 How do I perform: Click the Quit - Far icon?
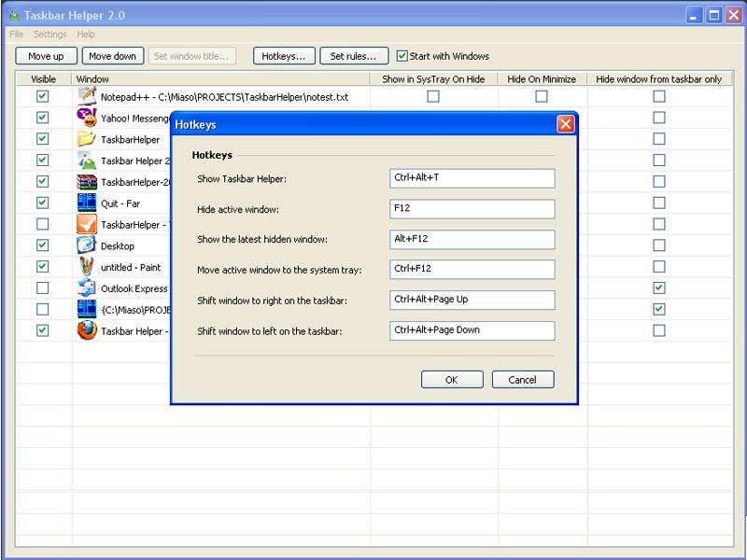pyautogui.click(x=87, y=203)
